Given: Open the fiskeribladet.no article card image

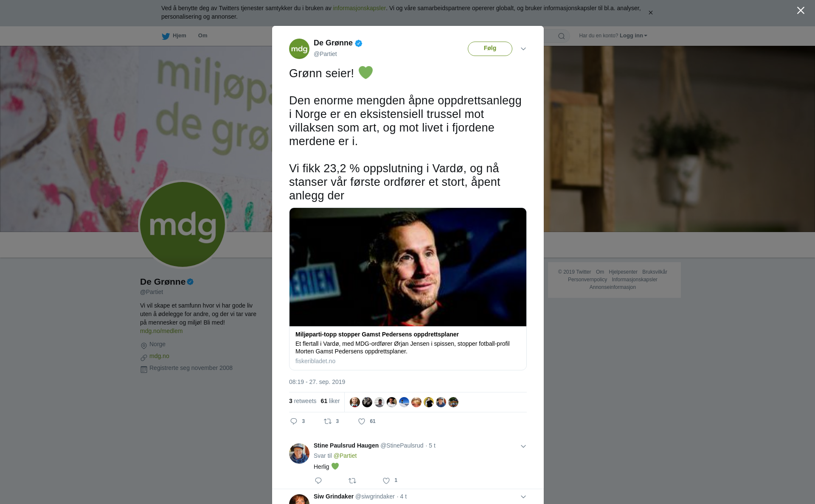Looking at the screenshot, I should (408, 267).
